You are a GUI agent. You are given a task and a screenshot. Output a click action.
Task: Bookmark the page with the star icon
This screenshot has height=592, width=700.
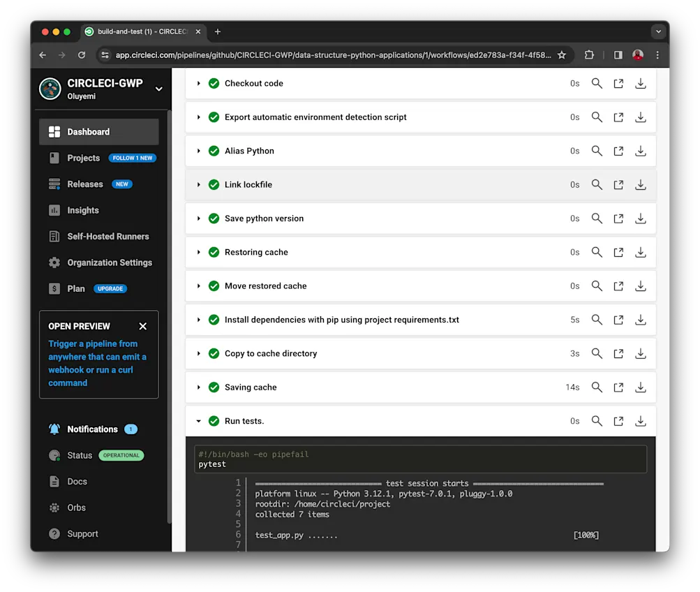(x=563, y=54)
